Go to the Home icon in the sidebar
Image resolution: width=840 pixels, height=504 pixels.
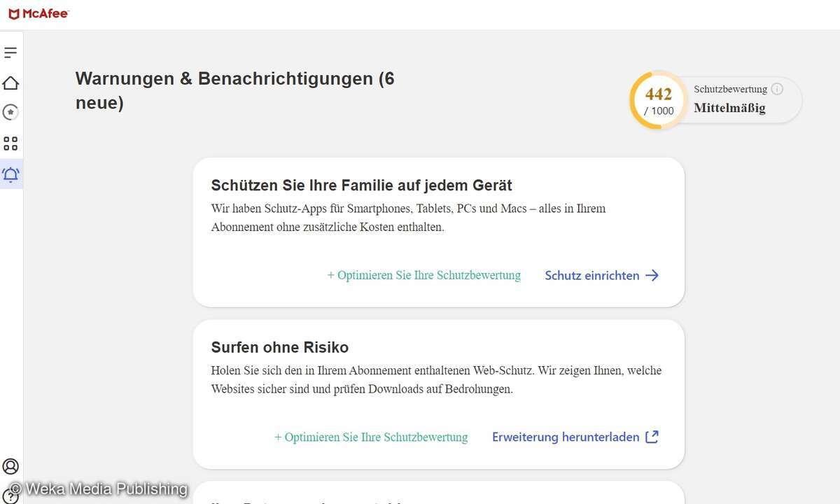tap(10, 83)
